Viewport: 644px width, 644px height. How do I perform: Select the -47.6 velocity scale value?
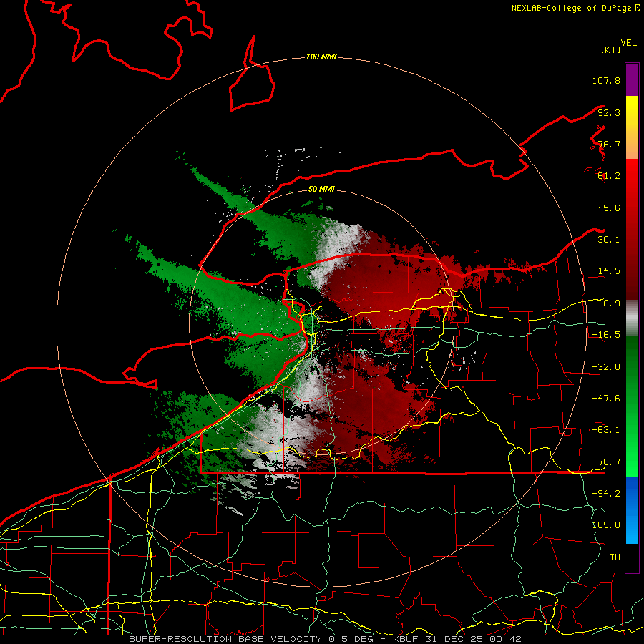[606, 399]
